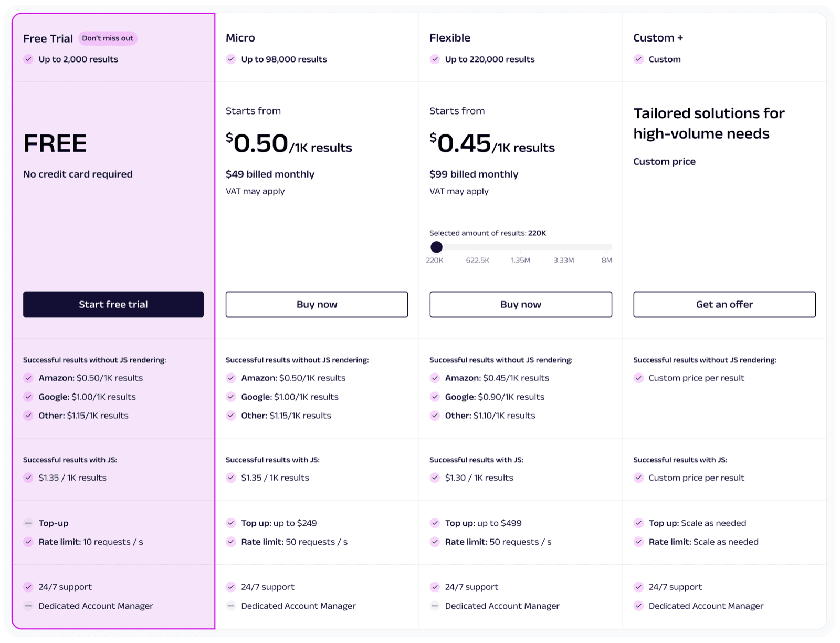This screenshot has width=840, height=643.
Task: Click the Custom price text
Action: pos(664,161)
